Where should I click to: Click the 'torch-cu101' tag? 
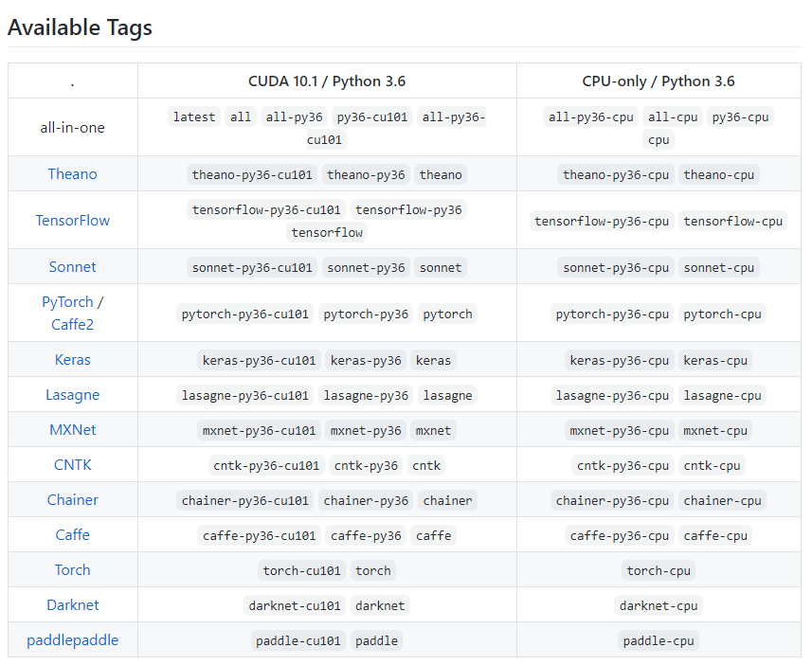point(301,570)
